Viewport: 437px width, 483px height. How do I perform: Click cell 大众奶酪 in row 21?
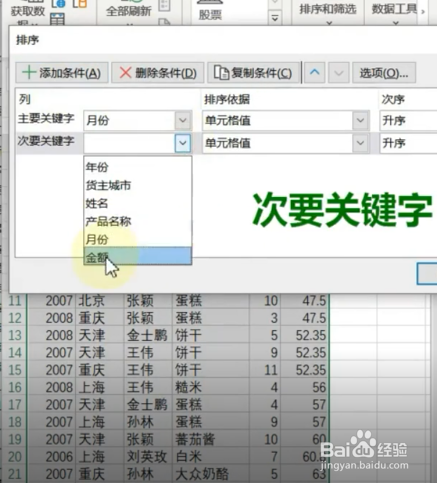[x=211, y=474]
